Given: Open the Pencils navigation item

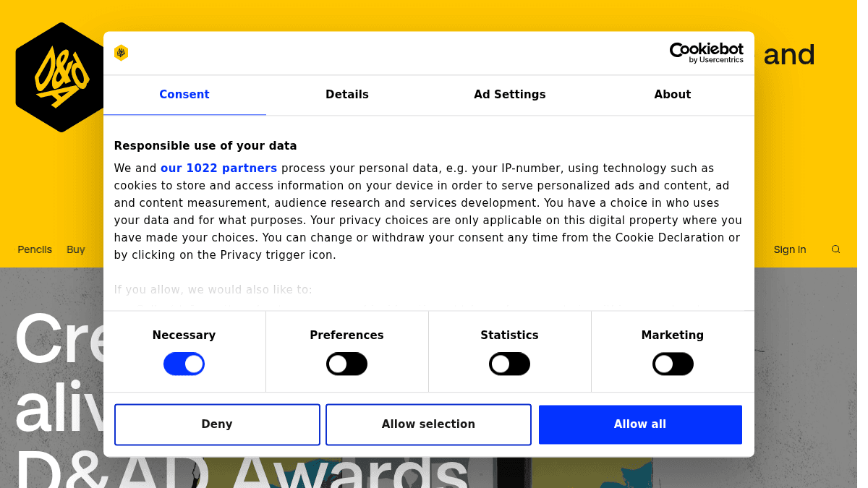Looking at the screenshot, I should pyautogui.click(x=35, y=249).
